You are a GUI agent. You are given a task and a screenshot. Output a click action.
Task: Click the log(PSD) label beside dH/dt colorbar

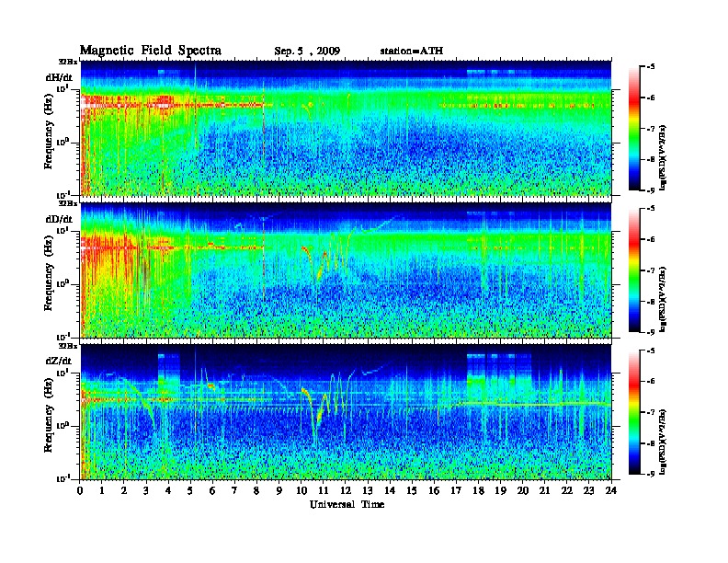[663, 157]
